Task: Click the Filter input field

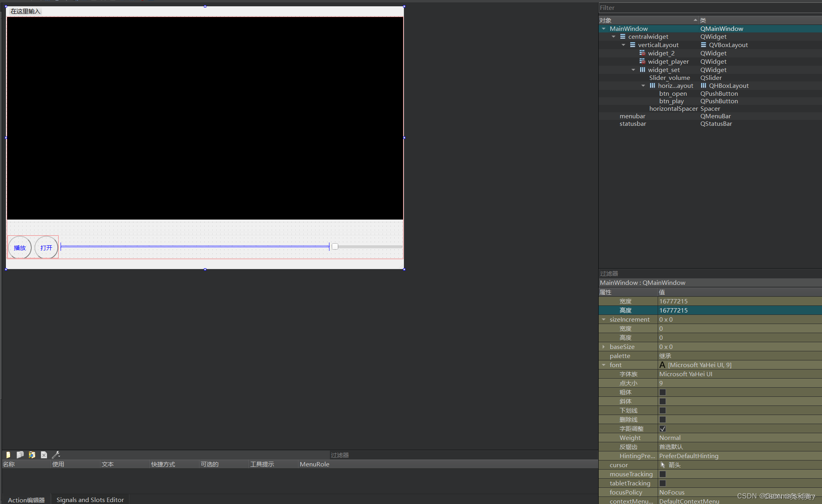Action: [709, 8]
